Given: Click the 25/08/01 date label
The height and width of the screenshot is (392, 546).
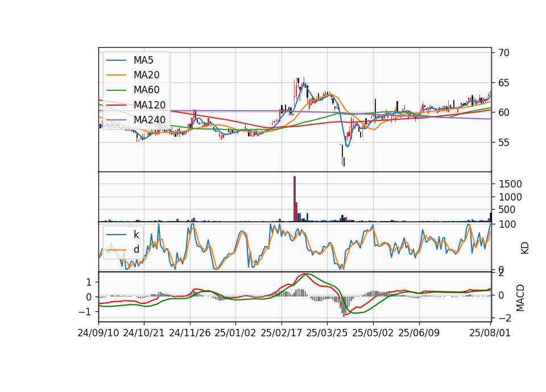Looking at the screenshot, I should (x=490, y=333).
